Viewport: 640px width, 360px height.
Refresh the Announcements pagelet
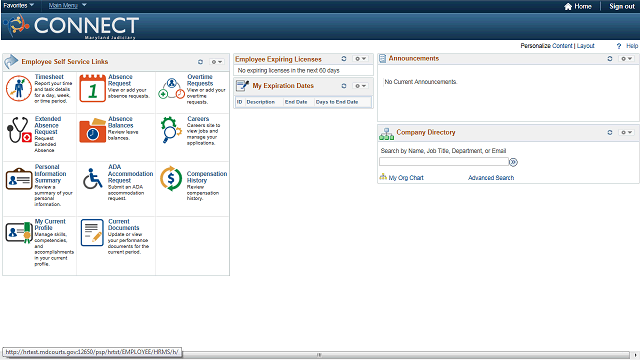tap(610, 59)
